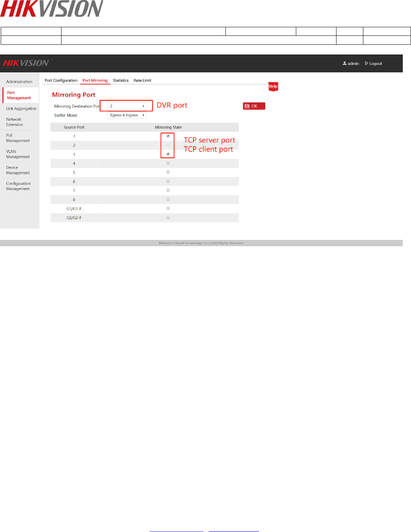
Task: Open Mirroring Destination Port dropdown
Action: tap(127, 106)
